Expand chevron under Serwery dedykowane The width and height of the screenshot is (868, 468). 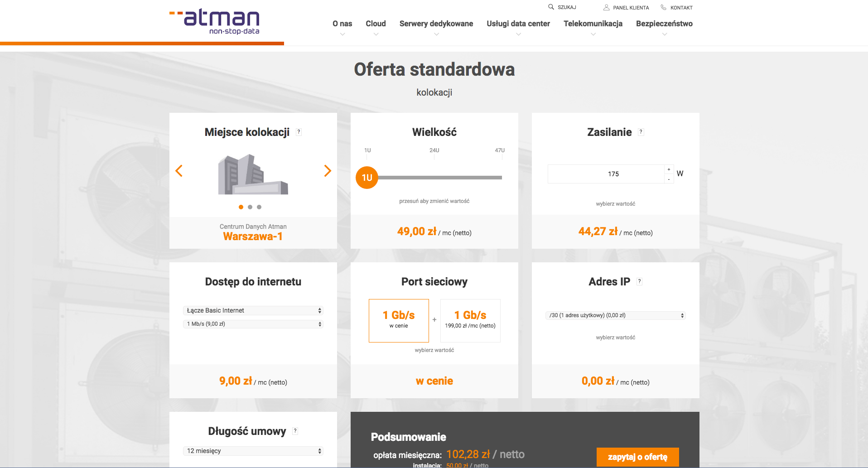pyautogui.click(x=436, y=34)
